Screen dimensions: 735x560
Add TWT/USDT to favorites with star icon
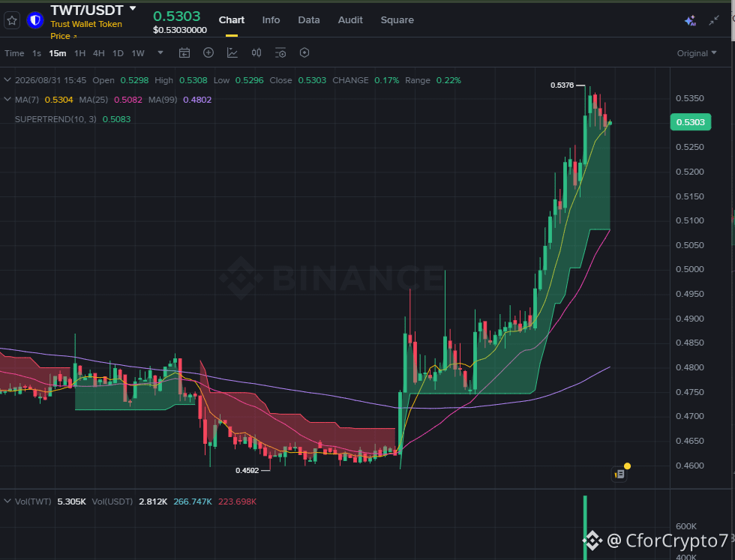12,20
